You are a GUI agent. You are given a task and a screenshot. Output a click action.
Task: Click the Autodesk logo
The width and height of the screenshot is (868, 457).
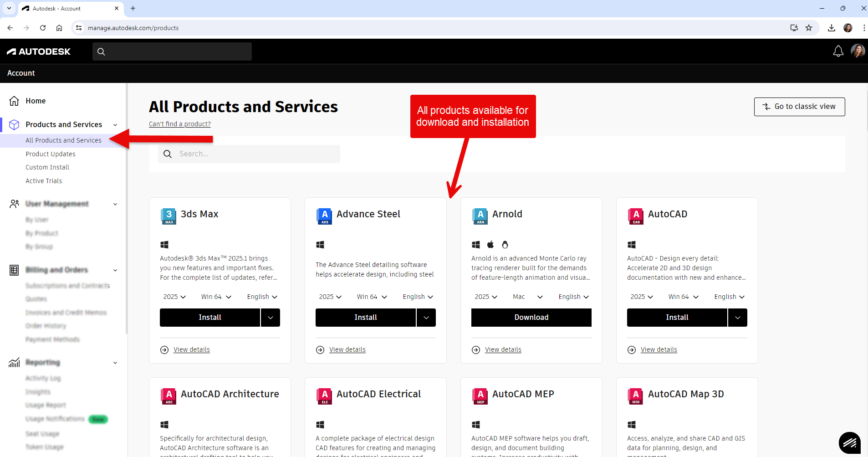39,51
